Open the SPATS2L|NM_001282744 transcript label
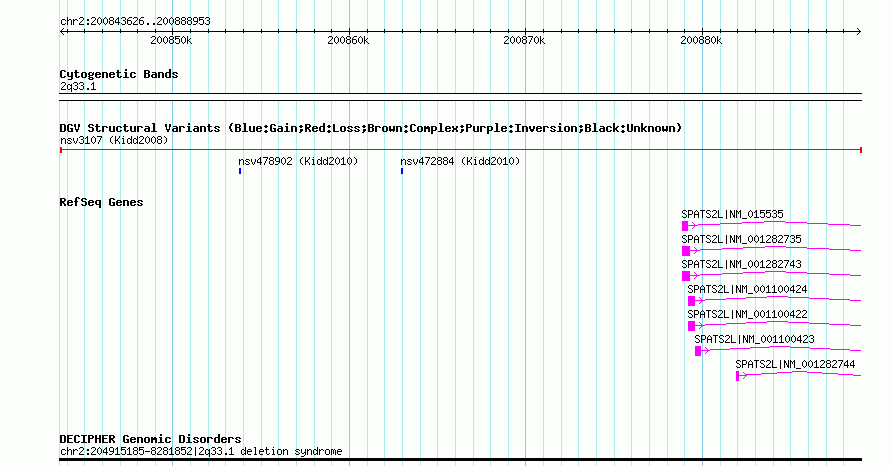The height and width of the screenshot is (466, 890). coord(795,364)
